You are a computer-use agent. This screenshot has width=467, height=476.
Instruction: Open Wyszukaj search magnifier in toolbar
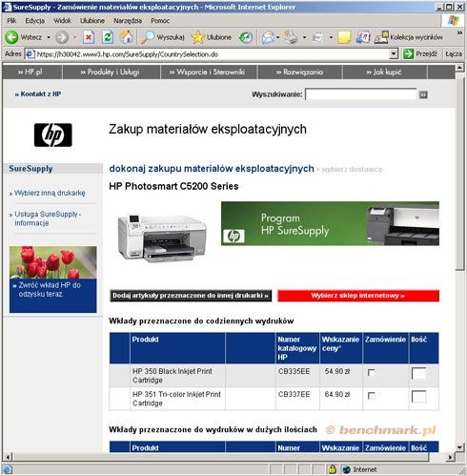[148, 37]
